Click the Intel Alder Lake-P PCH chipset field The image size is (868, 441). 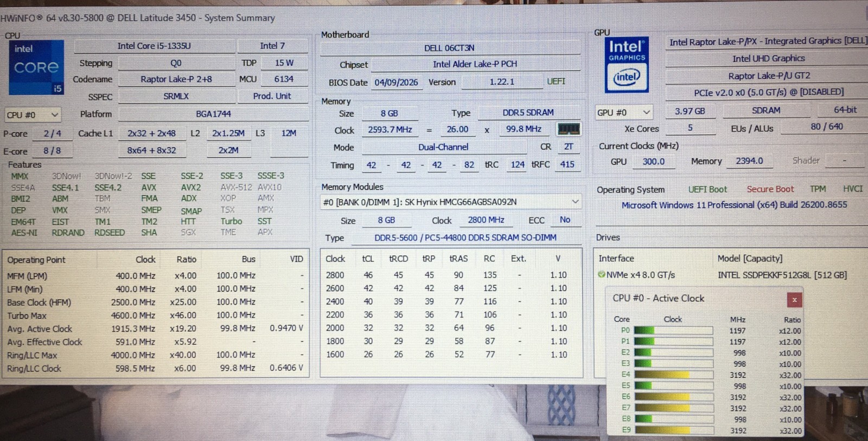click(x=475, y=65)
